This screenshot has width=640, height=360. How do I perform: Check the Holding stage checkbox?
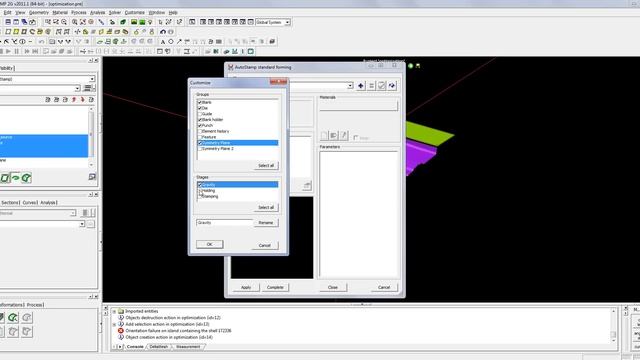point(200,191)
